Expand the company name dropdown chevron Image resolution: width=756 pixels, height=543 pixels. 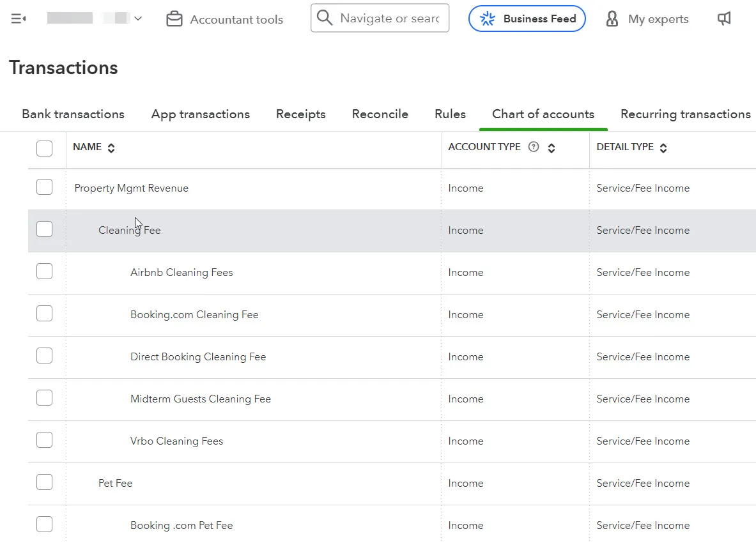coord(138,19)
